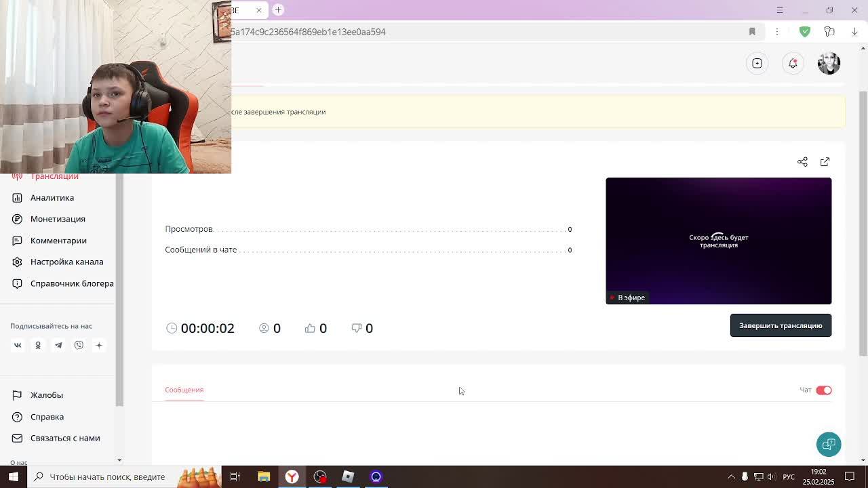Open the Комментарии sidebar section
The height and width of the screenshot is (488, 868).
(58, 241)
